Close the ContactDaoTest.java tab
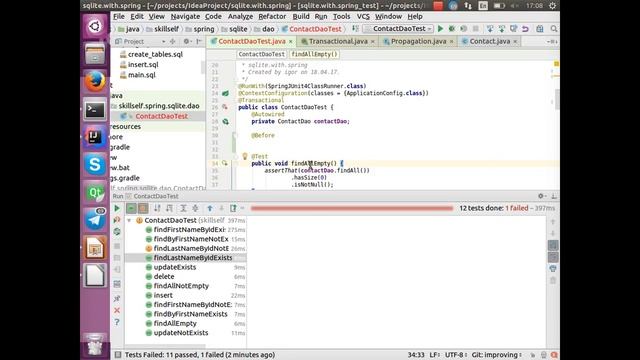The width and height of the screenshot is (640, 360). coord(291,42)
